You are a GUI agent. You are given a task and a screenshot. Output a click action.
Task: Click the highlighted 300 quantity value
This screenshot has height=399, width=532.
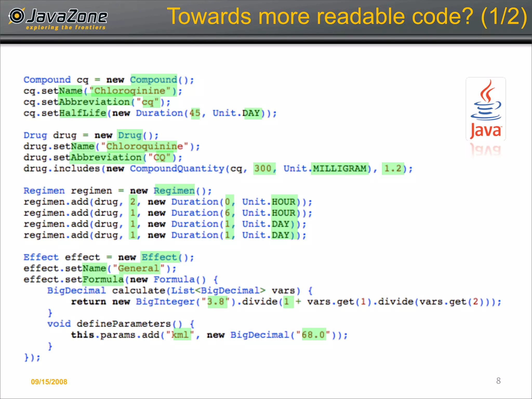263,169
